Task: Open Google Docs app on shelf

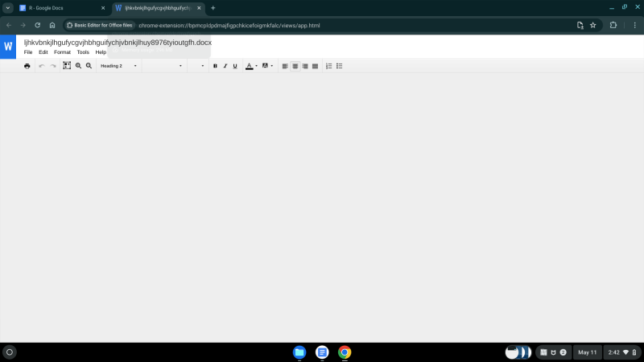Action: 322,352
